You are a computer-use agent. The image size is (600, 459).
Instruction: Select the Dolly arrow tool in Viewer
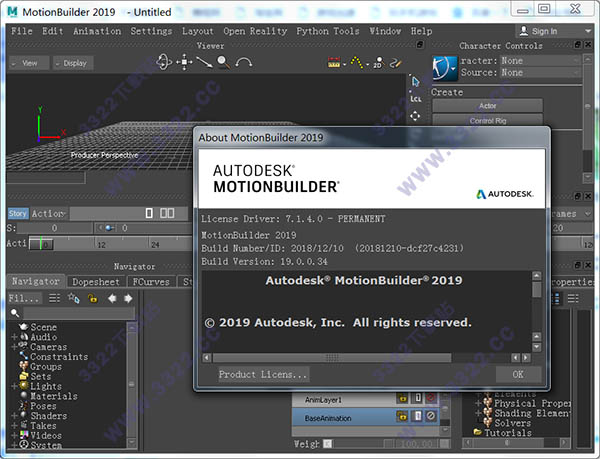pyautogui.click(x=204, y=62)
